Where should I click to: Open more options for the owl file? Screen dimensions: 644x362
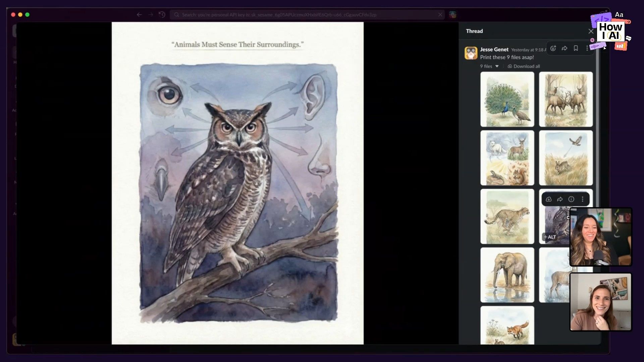[583, 199]
